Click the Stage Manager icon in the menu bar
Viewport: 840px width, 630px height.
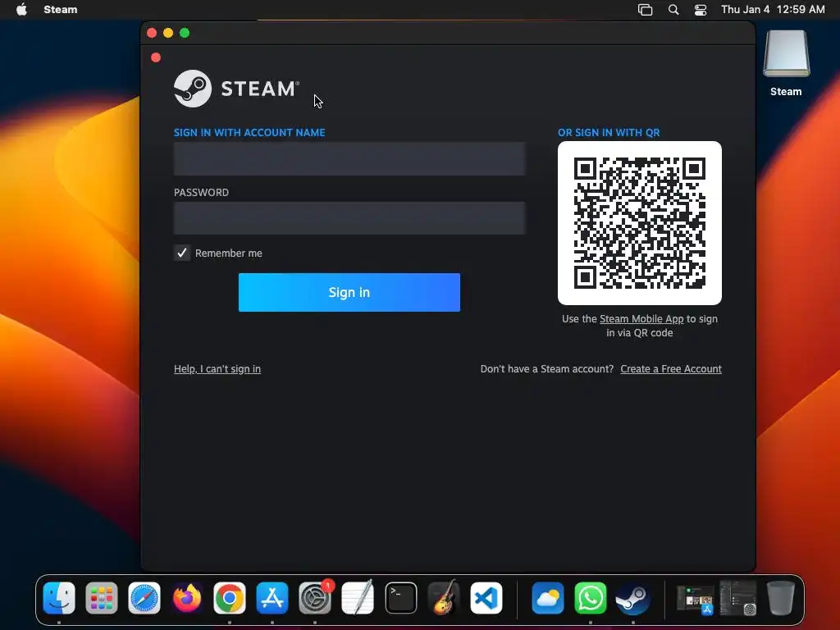[x=645, y=10]
